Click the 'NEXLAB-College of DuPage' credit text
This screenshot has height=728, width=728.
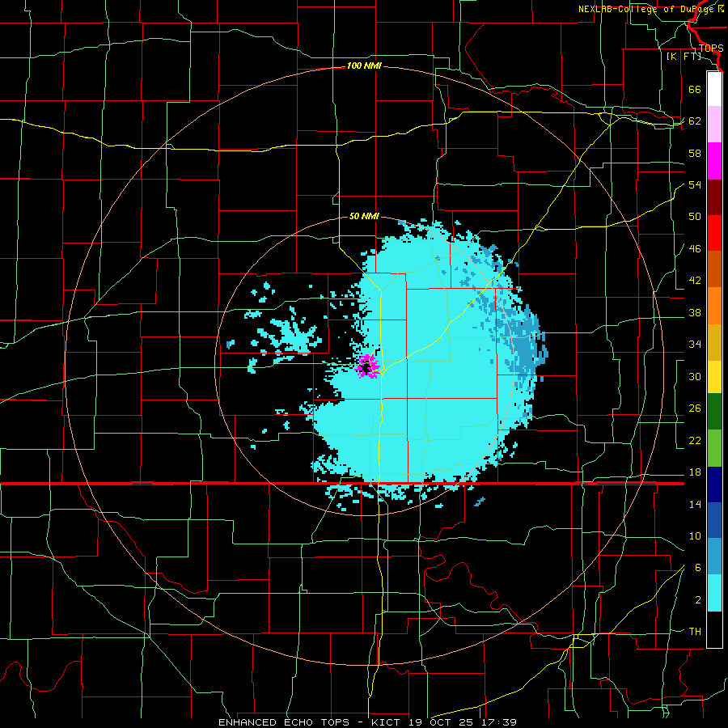[646, 9]
